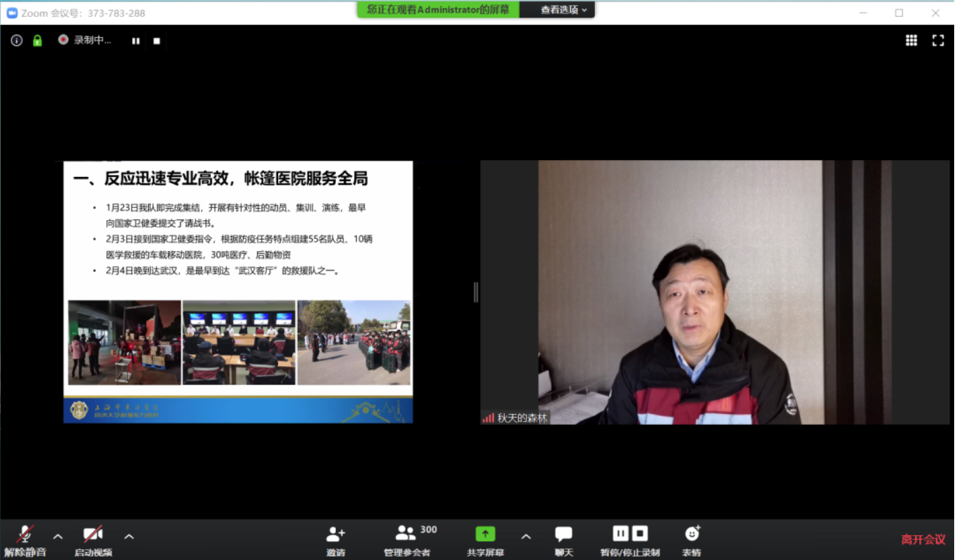This screenshot has width=957, height=560.
Task: Switch to gallery view grid icon
Action: [x=911, y=41]
